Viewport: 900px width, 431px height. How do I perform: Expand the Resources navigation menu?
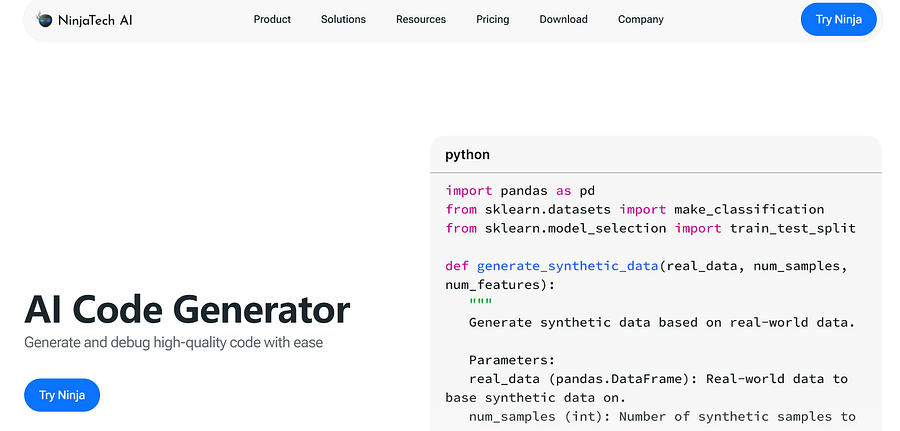pyautogui.click(x=421, y=20)
